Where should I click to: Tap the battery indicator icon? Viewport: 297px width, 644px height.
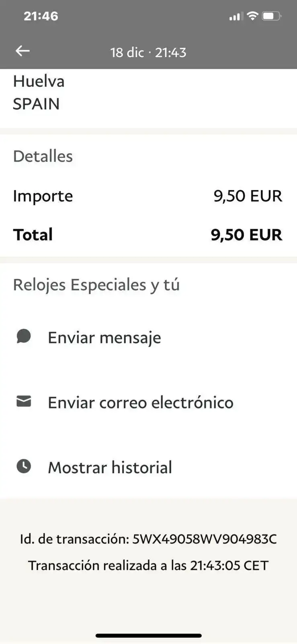(272, 16)
